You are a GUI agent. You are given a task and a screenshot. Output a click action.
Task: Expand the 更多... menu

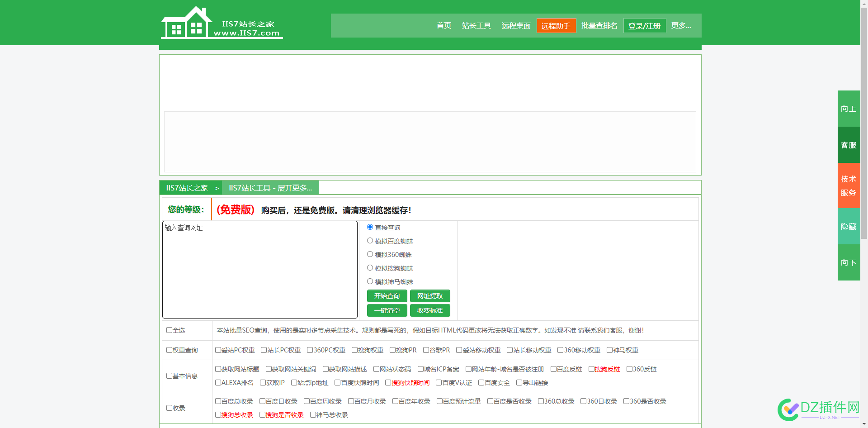click(681, 26)
